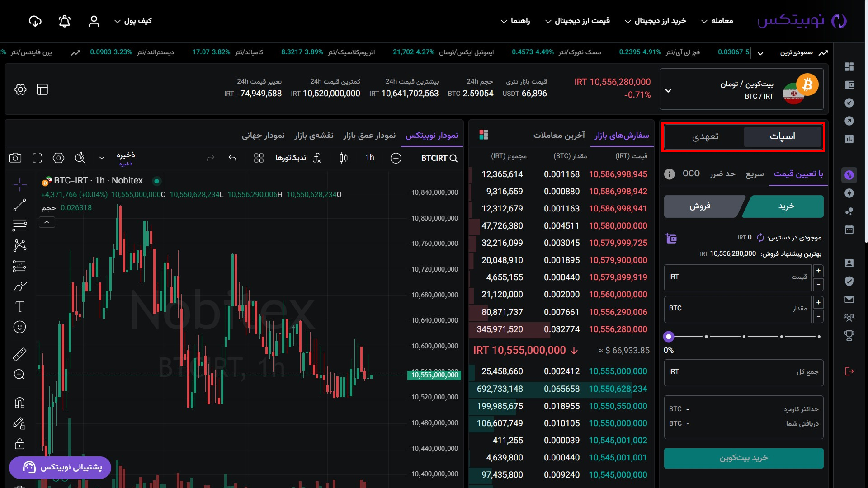Activate the zoom in tool
This screenshot has width=868, height=488.
[19, 375]
